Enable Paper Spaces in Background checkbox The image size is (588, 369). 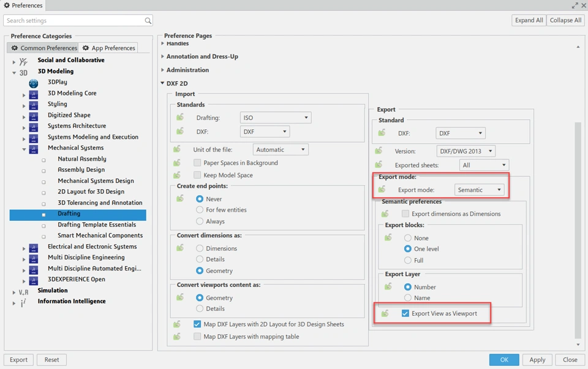pos(197,163)
